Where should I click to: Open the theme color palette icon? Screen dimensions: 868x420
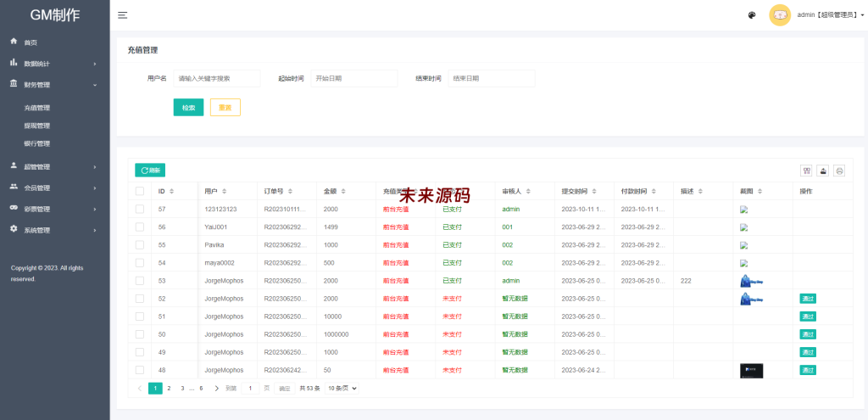[x=752, y=15]
